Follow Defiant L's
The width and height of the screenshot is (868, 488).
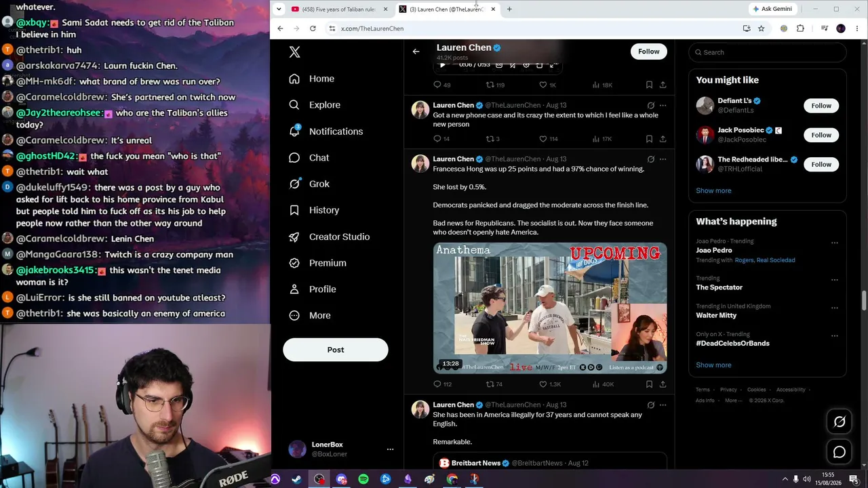click(x=821, y=106)
